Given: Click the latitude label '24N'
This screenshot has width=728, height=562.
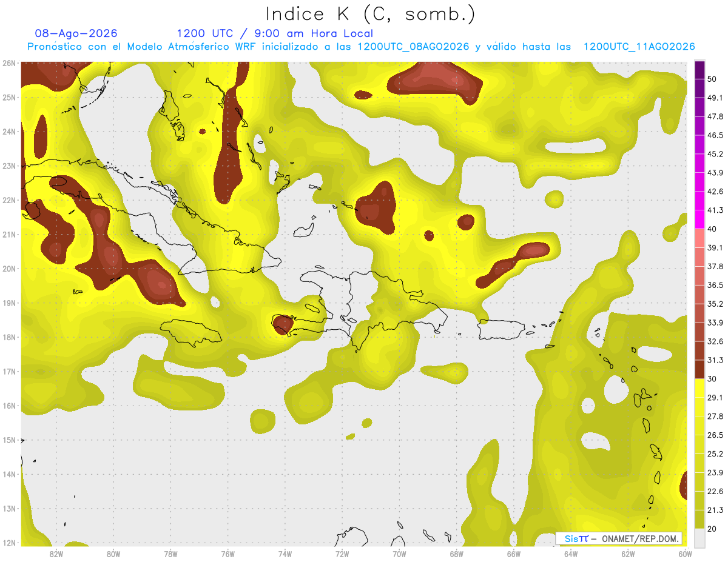Looking at the screenshot, I should coord(9,132).
